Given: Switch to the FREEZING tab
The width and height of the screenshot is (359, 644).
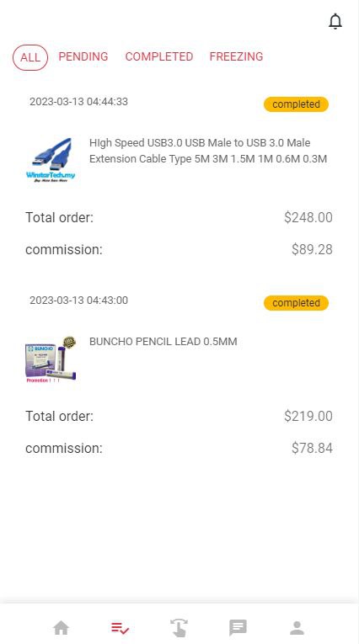Looking at the screenshot, I should click(236, 56).
